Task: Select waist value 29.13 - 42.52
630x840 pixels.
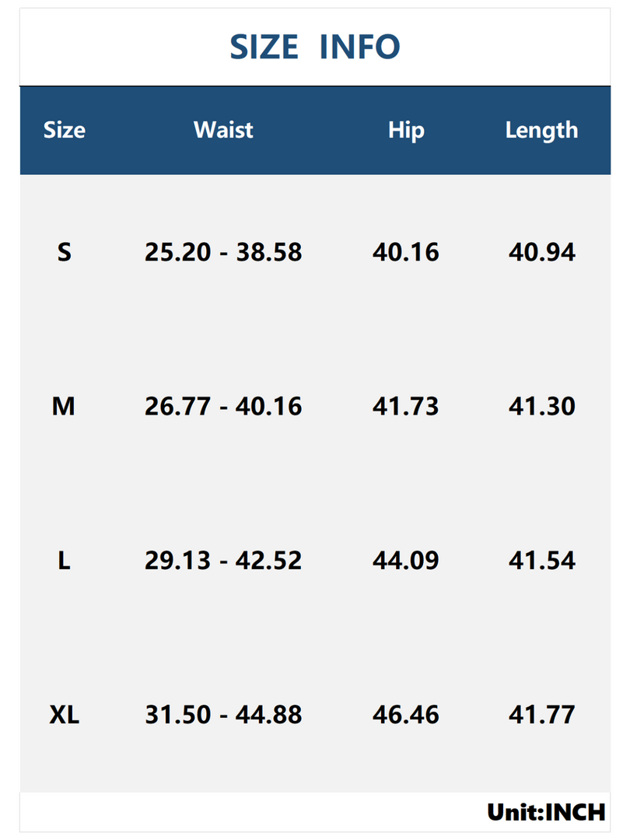Action: pos(223,560)
